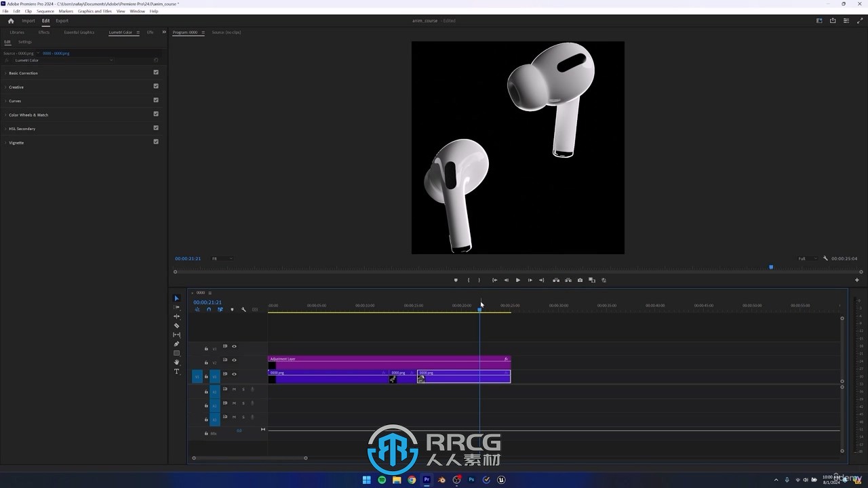Select the Rectangle tool
This screenshot has width=868, height=488.
point(177,353)
